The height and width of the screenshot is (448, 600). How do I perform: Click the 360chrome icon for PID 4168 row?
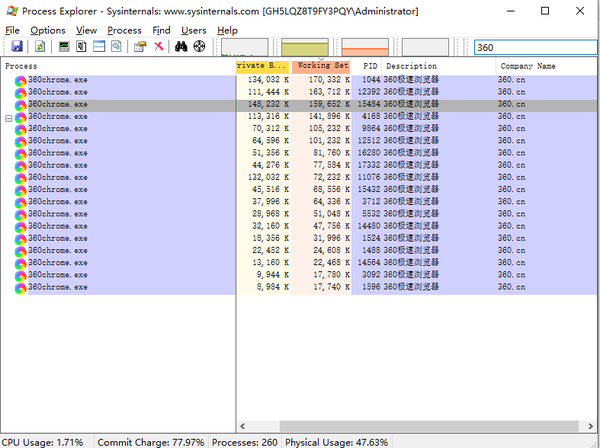20,117
